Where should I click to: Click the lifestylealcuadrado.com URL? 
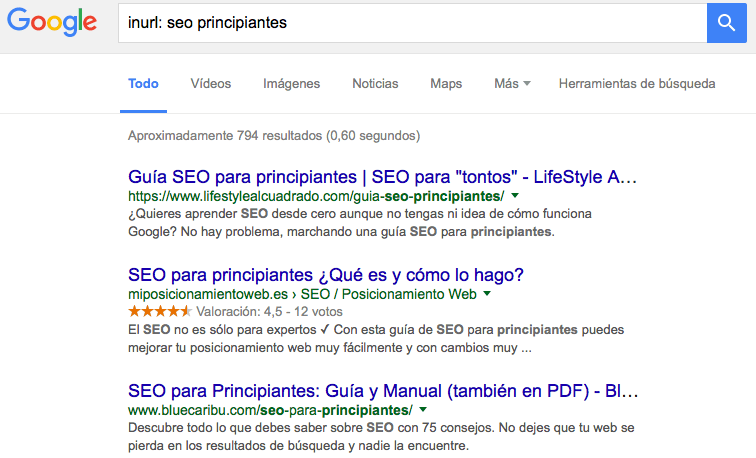click(316, 196)
